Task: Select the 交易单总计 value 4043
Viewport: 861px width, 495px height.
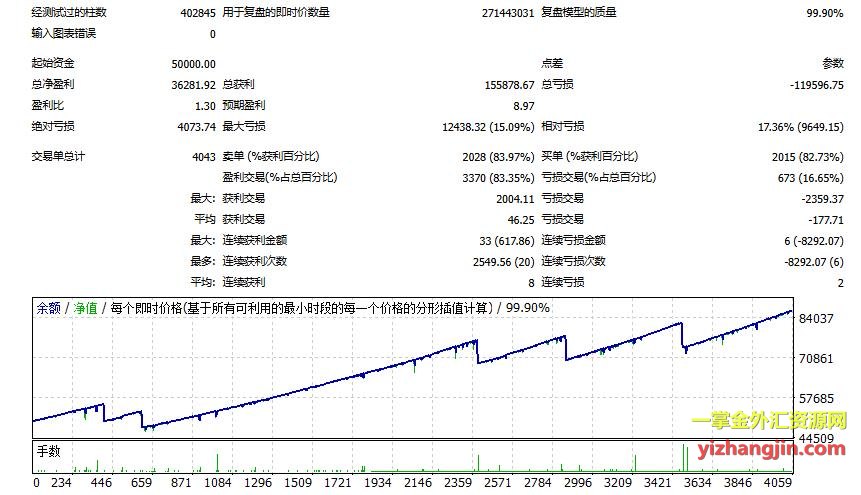Action: tap(201, 156)
